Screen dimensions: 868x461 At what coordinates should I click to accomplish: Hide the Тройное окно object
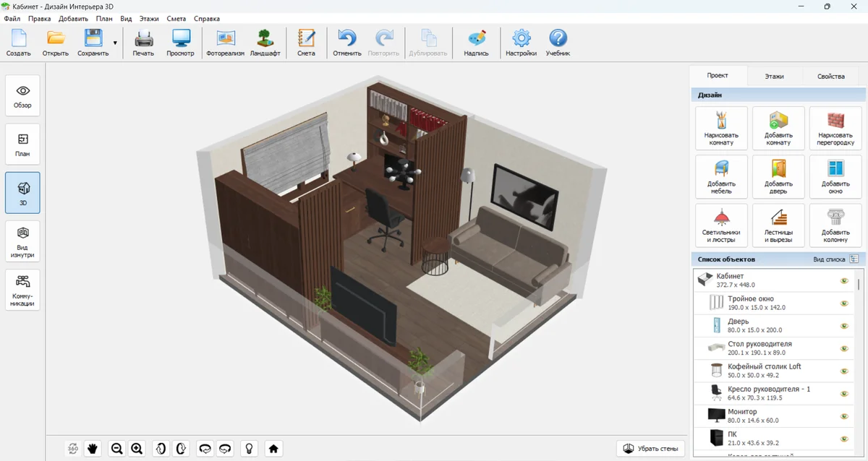click(843, 303)
